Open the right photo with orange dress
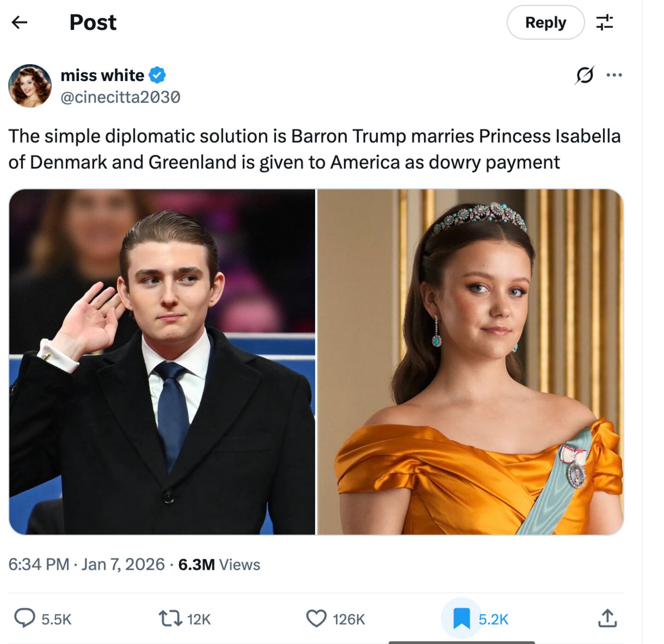Screen dimensions: 664x644 [x=470, y=362]
